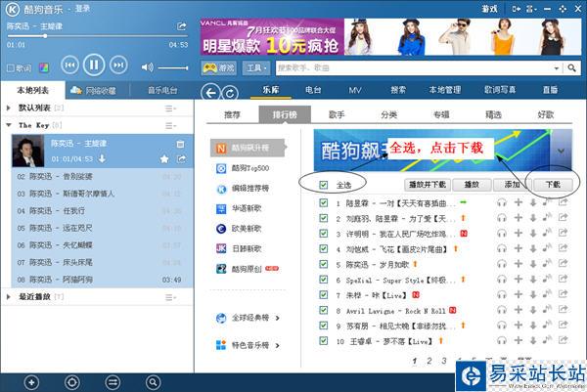Open the 电台 tab
The height and width of the screenshot is (392, 587).
tap(313, 90)
